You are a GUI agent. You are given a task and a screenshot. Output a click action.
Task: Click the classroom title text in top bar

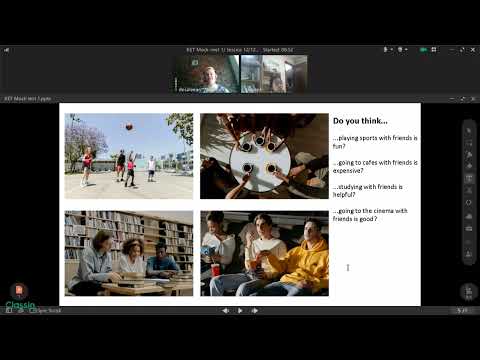pos(240,50)
